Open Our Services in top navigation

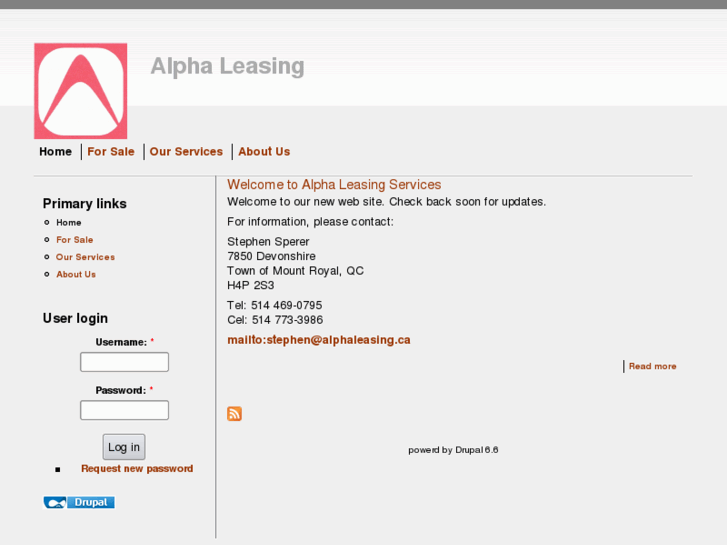click(x=186, y=152)
